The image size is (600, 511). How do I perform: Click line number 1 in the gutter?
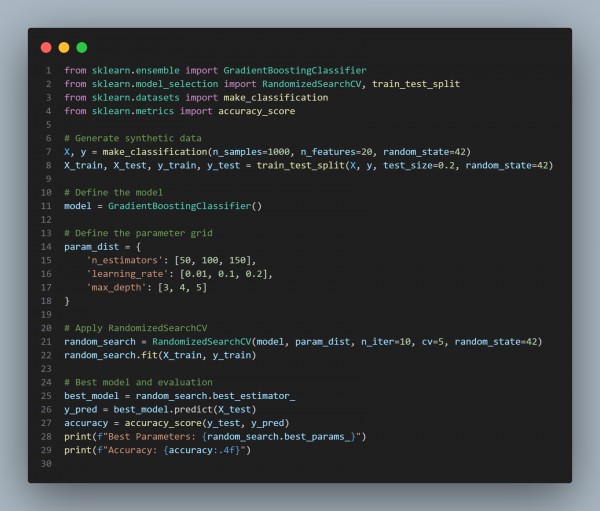[49, 70]
